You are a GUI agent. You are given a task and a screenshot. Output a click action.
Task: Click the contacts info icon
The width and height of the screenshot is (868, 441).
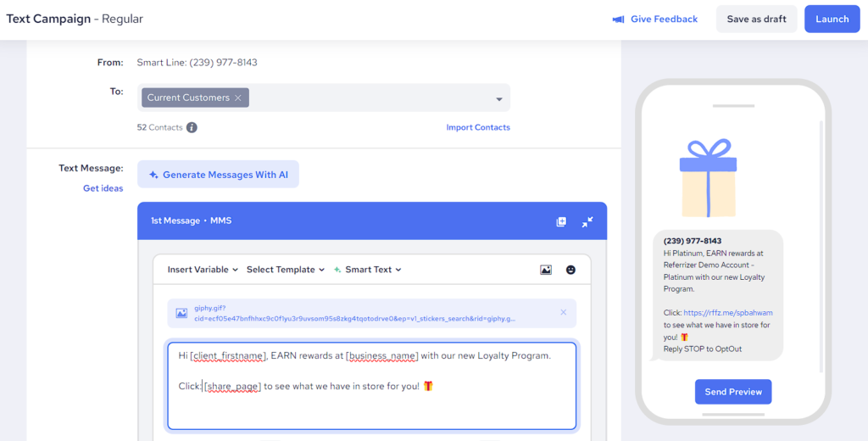click(192, 127)
